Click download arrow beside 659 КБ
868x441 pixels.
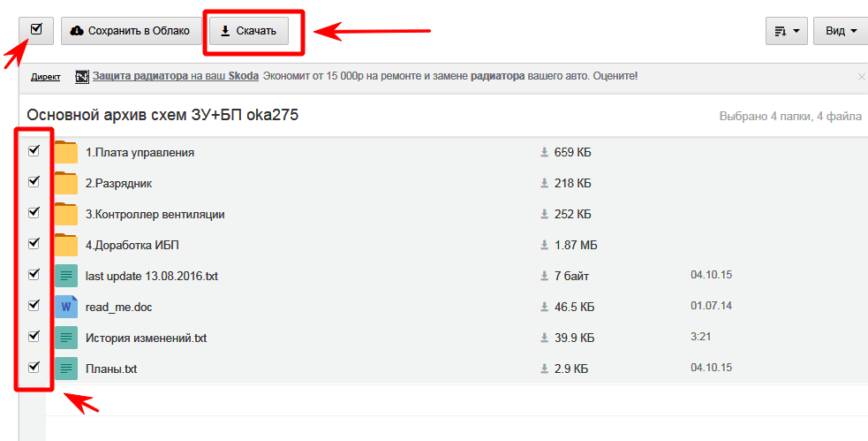pyautogui.click(x=545, y=153)
